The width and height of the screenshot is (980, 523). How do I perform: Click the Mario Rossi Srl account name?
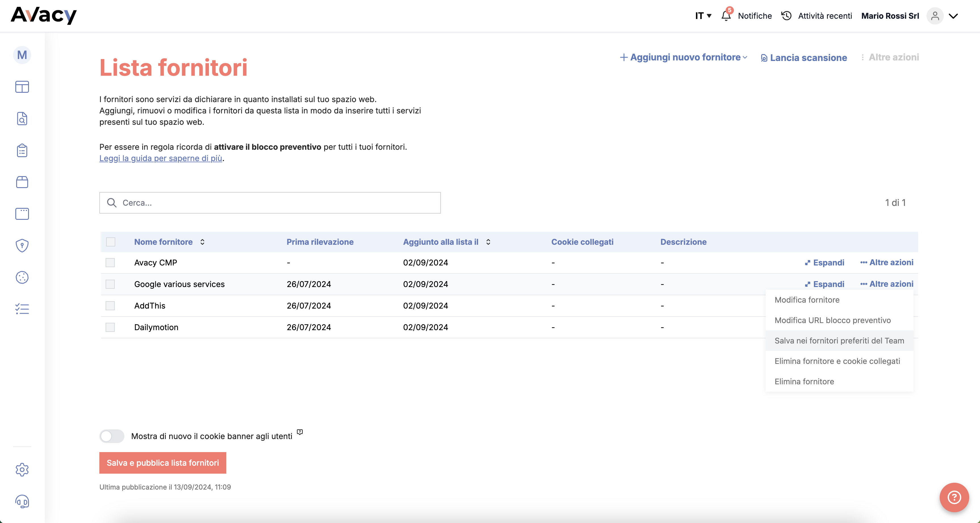pos(890,16)
